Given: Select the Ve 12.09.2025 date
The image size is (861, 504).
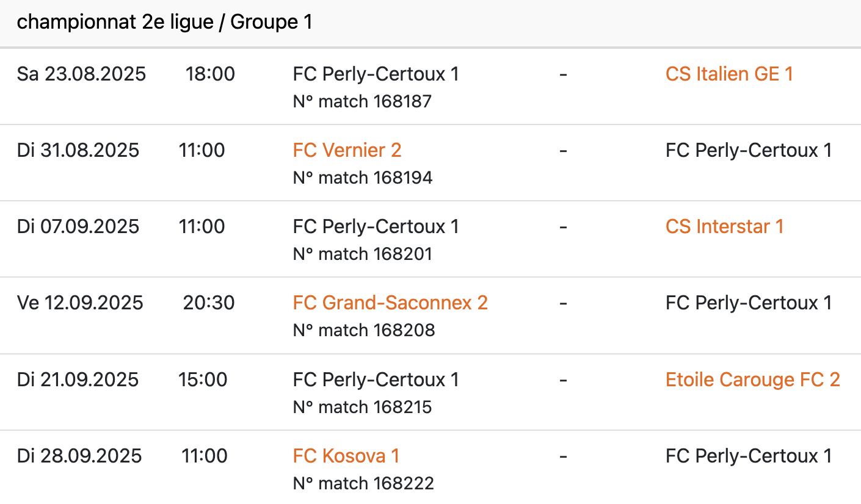Looking at the screenshot, I should tap(80, 303).
